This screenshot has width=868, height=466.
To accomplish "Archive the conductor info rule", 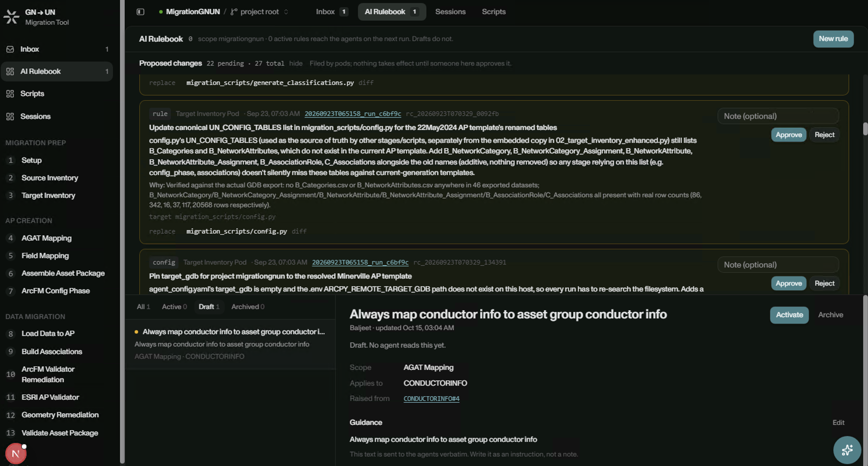I will click(831, 315).
